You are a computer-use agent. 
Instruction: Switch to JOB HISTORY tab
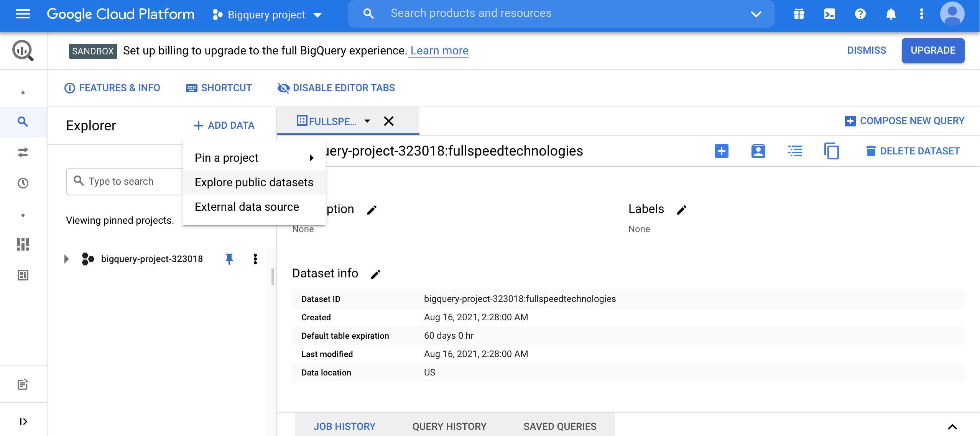[344, 426]
